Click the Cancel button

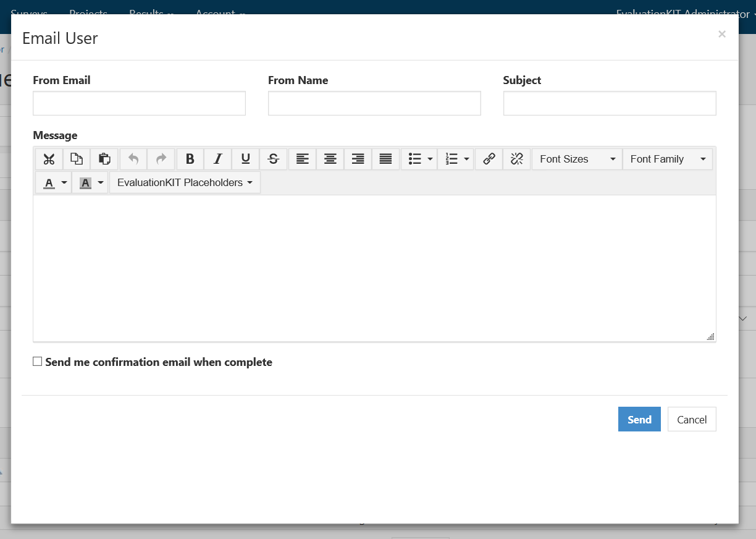click(x=692, y=419)
